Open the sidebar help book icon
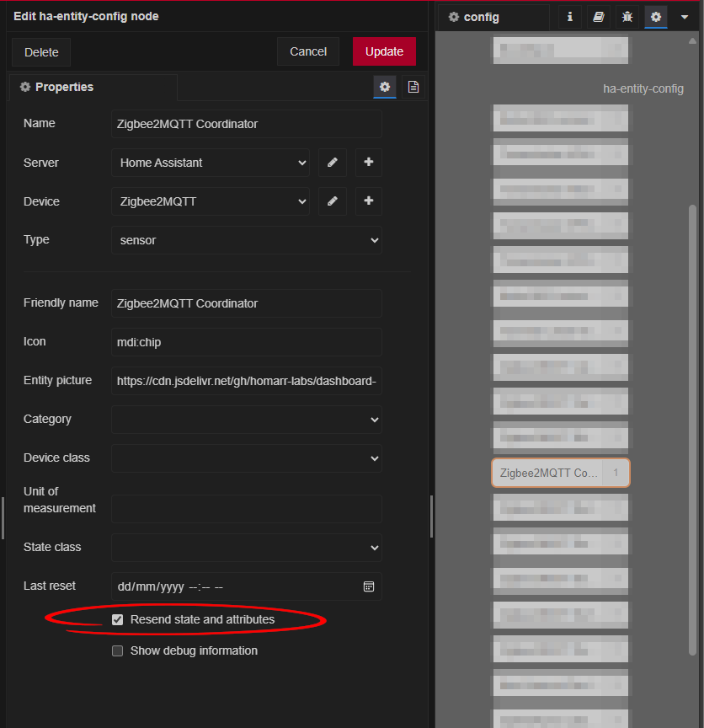Image resolution: width=704 pixels, height=728 pixels. [x=599, y=17]
